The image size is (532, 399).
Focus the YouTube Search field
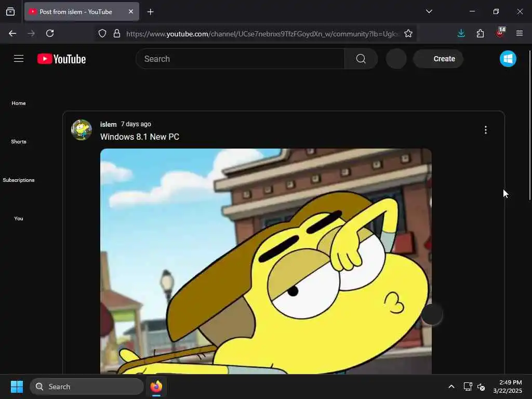point(240,59)
